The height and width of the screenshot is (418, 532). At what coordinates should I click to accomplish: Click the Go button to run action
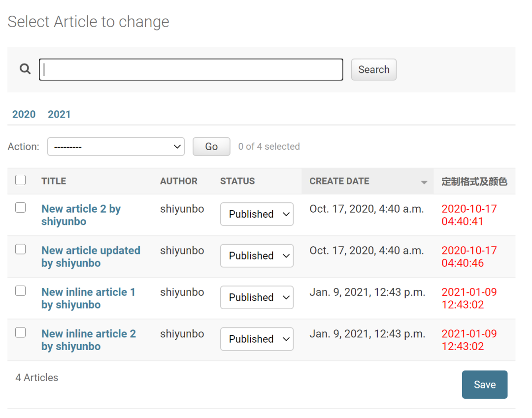point(211,146)
